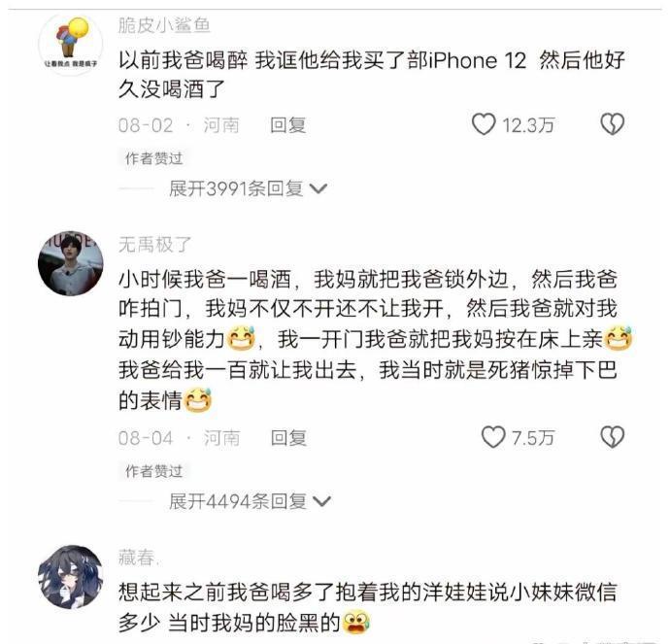Reply to the 08-02 comment via 回复
Image resolution: width=670 pixels, height=644 pixels.
[x=288, y=125]
